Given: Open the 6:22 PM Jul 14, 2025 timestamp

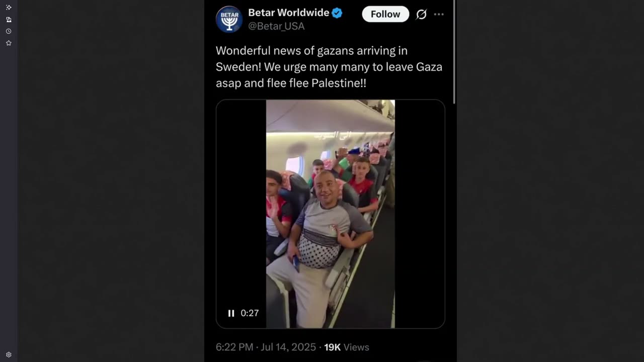Looking at the screenshot, I should tap(266, 347).
